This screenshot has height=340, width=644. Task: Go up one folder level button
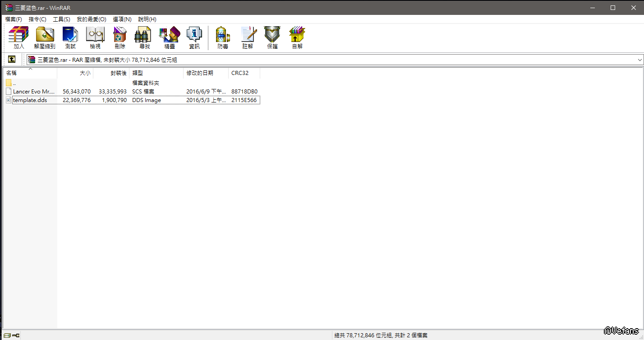click(x=12, y=60)
